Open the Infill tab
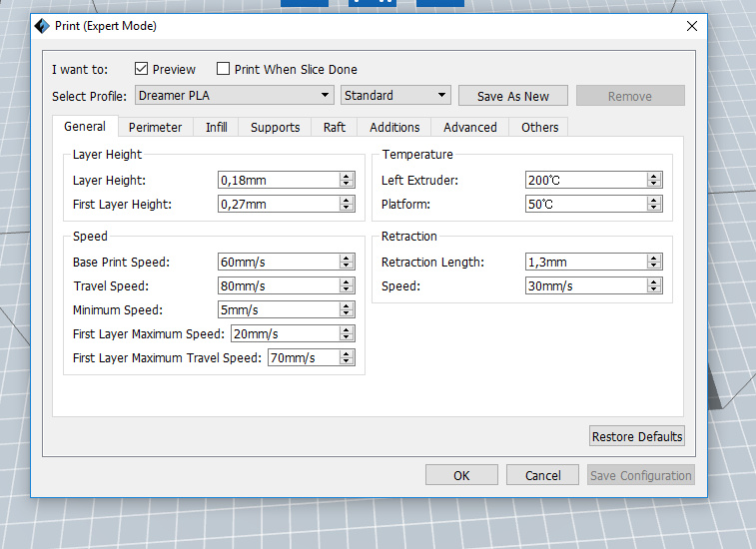Viewport: 756px width, 549px height. [216, 127]
